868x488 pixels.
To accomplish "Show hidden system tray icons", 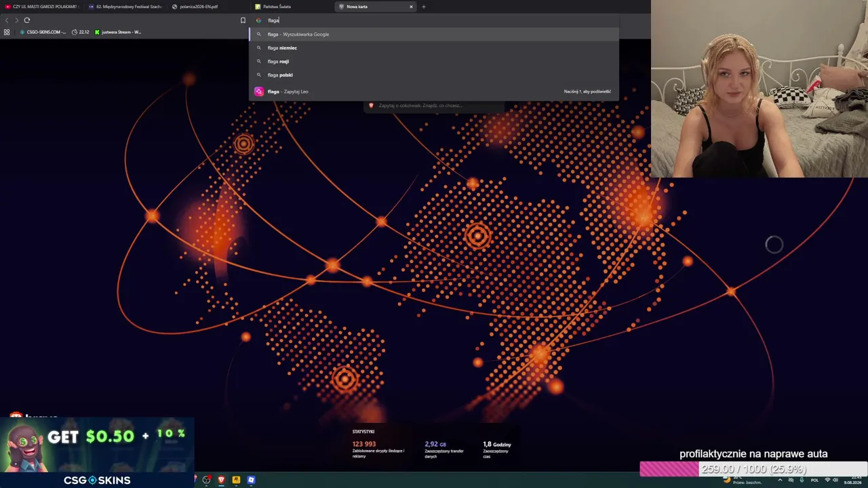I will coord(780,480).
